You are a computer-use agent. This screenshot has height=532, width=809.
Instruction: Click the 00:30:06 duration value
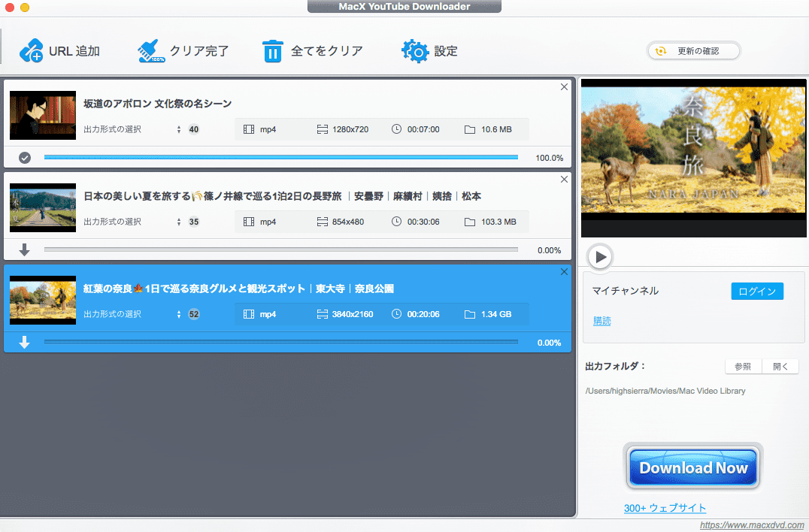click(423, 222)
